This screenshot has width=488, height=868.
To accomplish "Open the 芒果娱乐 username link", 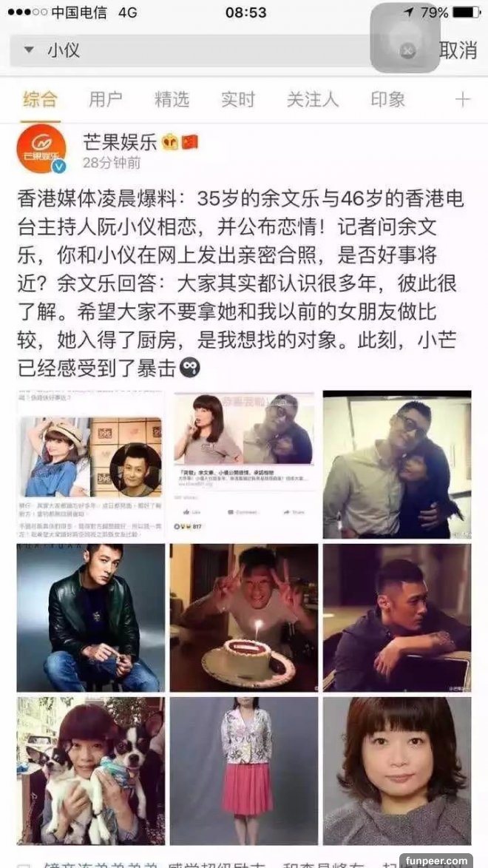I will (x=120, y=142).
